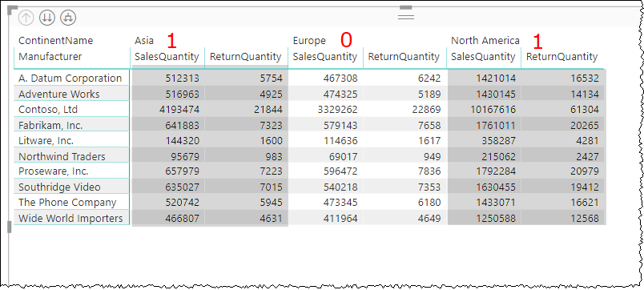Click the cell with value 635027
The width and height of the screenshot is (644, 290).
pos(183,187)
